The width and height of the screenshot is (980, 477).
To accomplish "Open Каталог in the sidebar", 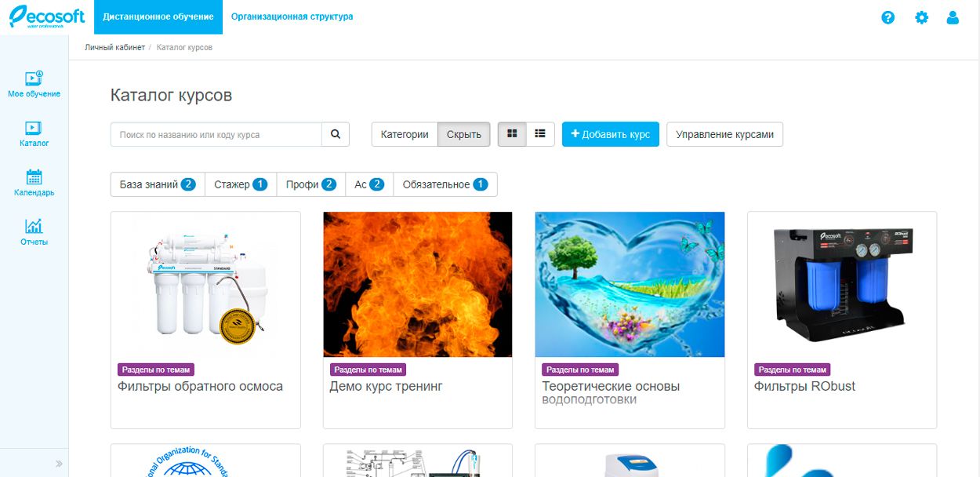I will click(34, 133).
